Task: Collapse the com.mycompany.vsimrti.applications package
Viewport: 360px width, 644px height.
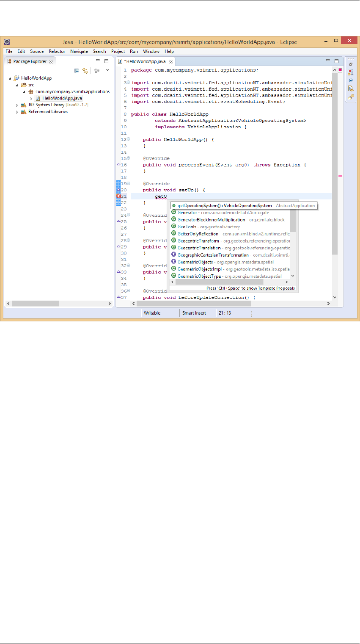Action: click(x=24, y=92)
